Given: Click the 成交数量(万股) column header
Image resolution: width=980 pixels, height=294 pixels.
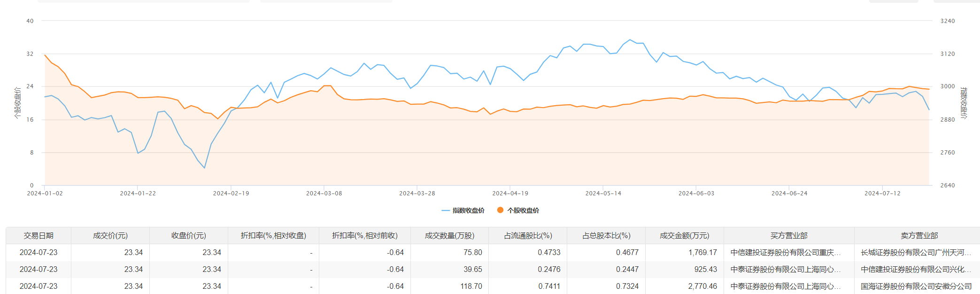Looking at the screenshot, I should (x=449, y=235).
